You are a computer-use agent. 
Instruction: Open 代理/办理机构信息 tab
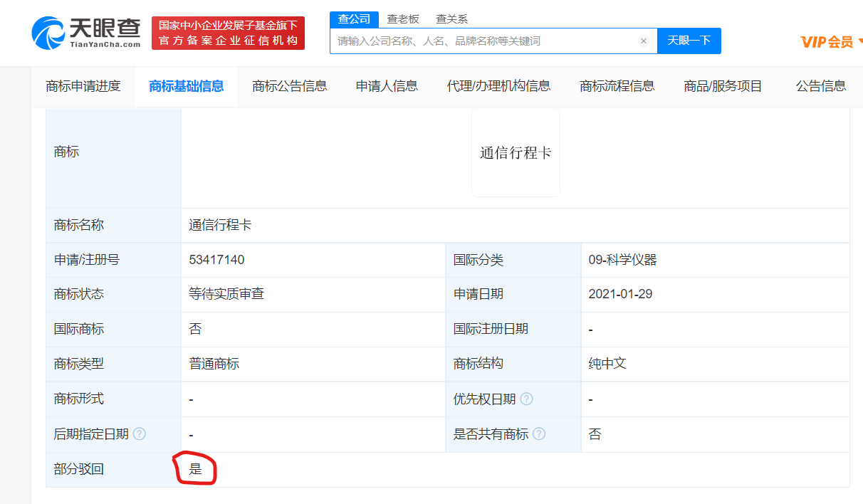pos(498,86)
